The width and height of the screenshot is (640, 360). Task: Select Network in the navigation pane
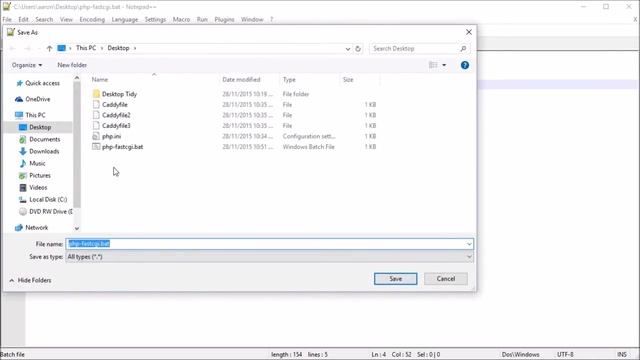tap(32, 228)
